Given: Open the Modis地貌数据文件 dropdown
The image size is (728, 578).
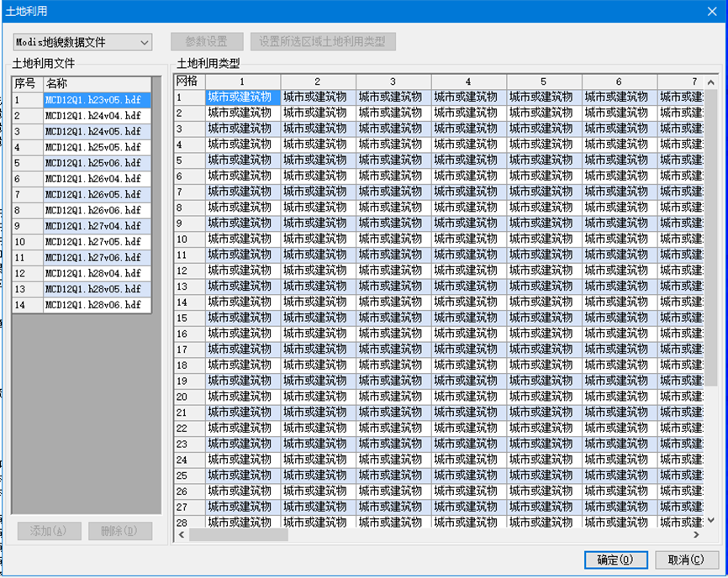Looking at the screenshot, I should [x=82, y=42].
